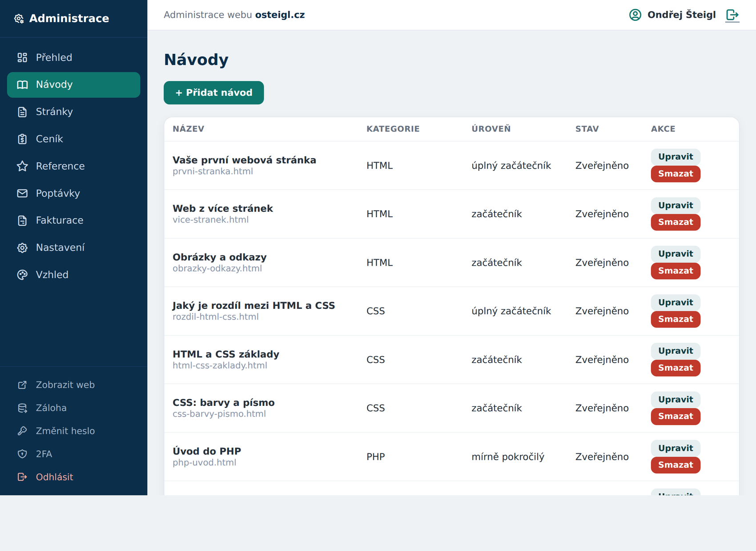Open the Reference section

click(74, 166)
